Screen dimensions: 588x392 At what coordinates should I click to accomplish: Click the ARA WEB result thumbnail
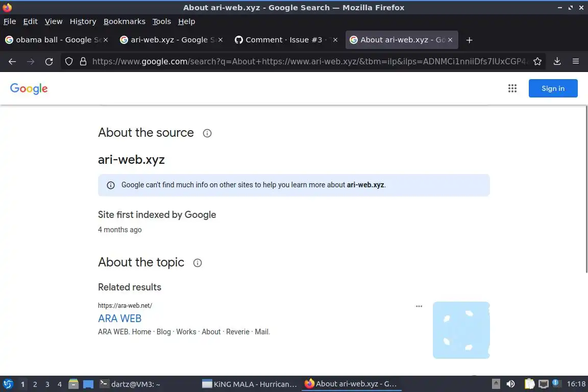pos(461,330)
